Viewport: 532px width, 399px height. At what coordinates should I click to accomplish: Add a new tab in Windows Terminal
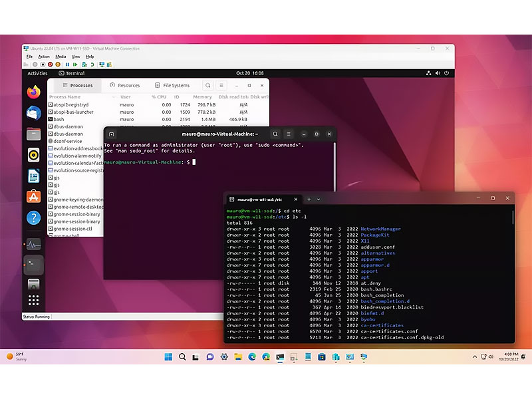point(309,199)
